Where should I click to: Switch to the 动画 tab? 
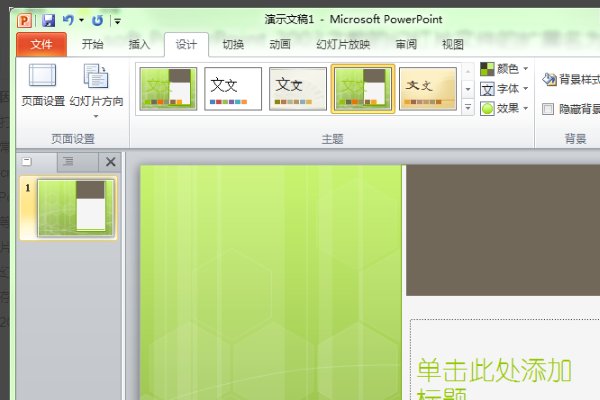tap(280, 44)
